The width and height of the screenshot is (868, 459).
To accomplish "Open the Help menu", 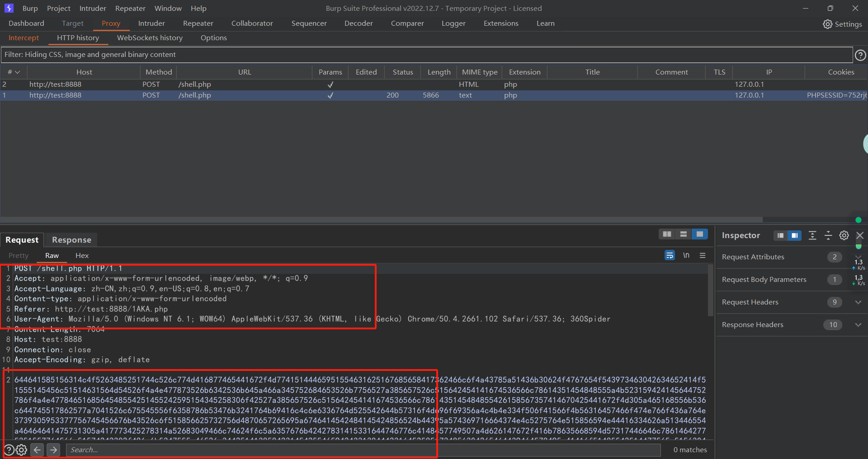I will click(198, 8).
